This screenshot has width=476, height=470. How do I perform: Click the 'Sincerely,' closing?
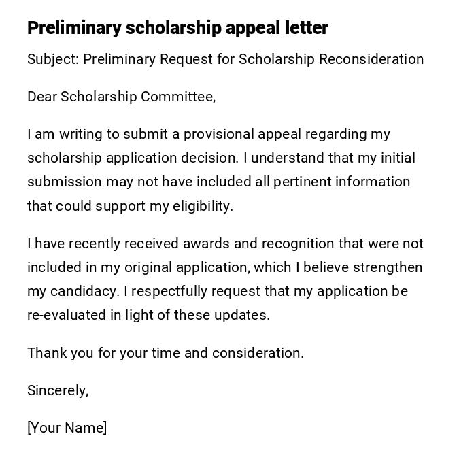click(x=58, y=390)
